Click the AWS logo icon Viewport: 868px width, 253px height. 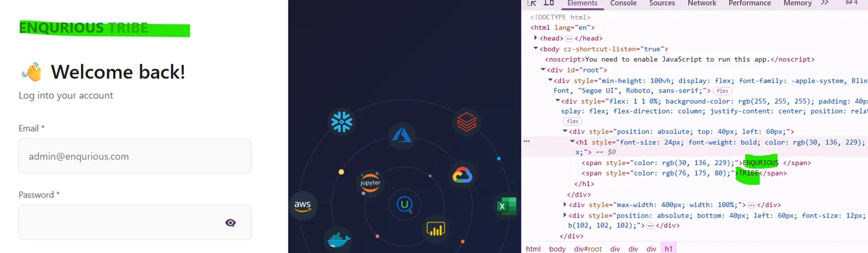302,206
